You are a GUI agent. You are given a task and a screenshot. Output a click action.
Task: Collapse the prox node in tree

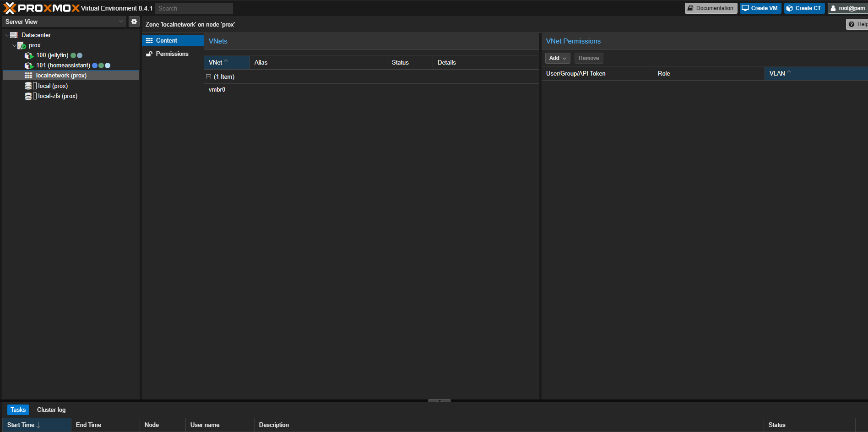[14, 45]
